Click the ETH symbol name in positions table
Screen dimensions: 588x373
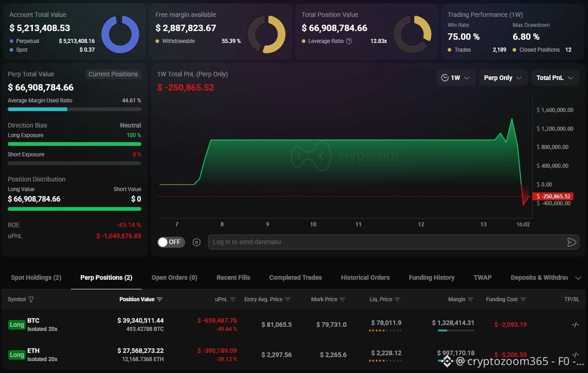click(33, 351)
